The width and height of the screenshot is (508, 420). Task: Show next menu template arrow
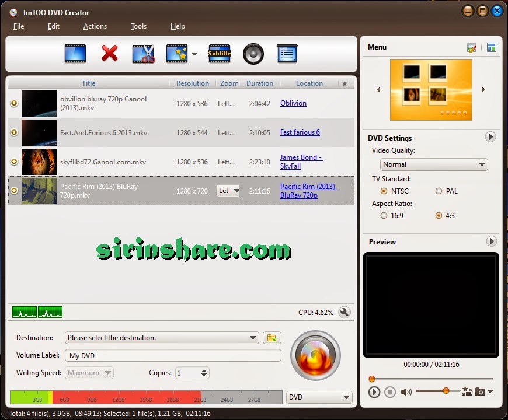(x=483, y=89)
